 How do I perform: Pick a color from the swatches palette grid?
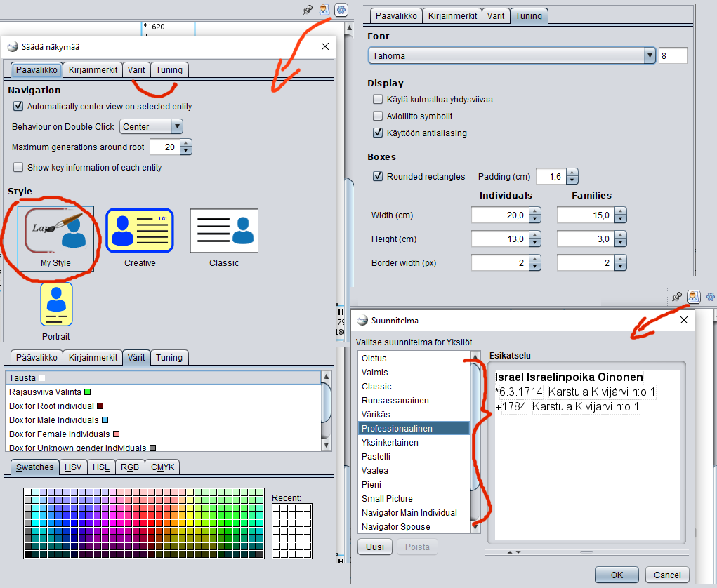pos(144,523)
